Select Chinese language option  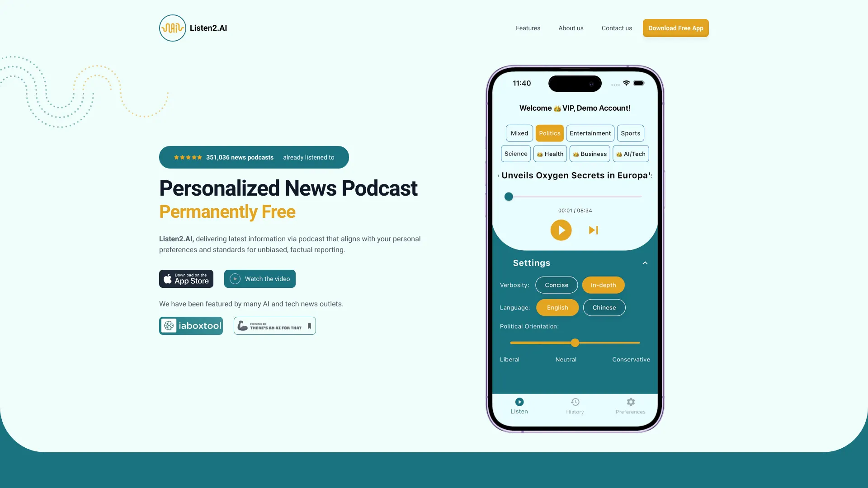coord(604,307)
